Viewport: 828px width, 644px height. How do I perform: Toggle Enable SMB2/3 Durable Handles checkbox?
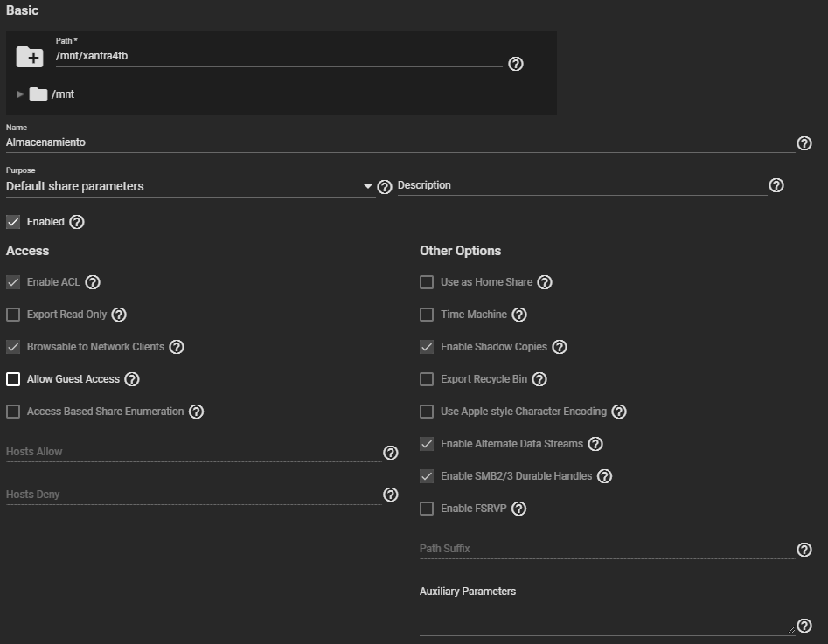click(x=427, y=476)
